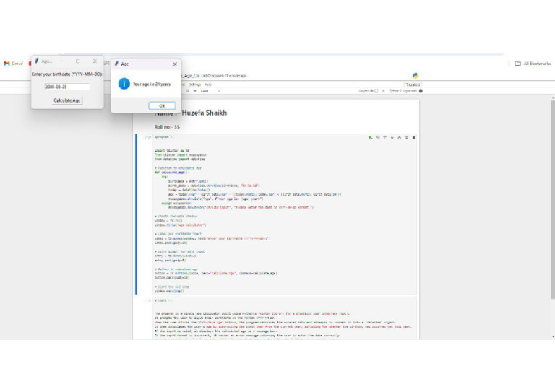Viewport: 555px width, 392px height.
Task: Click the blue info icon in dialog
Action: (x=124, y=84)
